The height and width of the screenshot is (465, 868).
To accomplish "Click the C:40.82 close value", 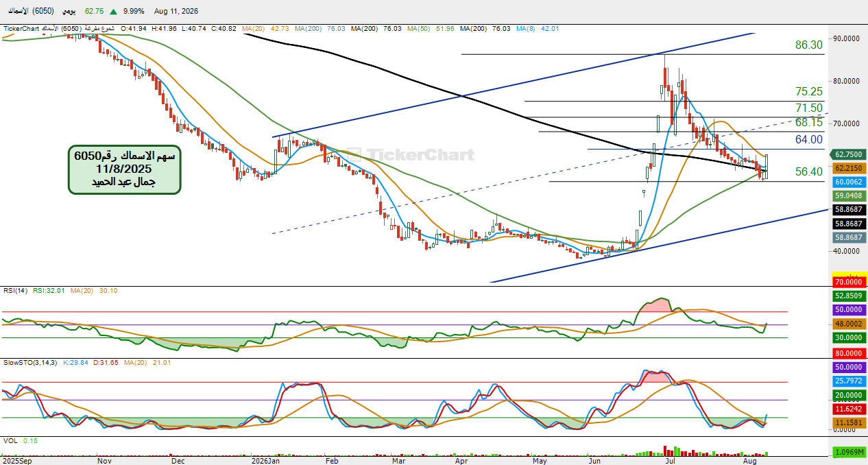I will tap(224, 28).
